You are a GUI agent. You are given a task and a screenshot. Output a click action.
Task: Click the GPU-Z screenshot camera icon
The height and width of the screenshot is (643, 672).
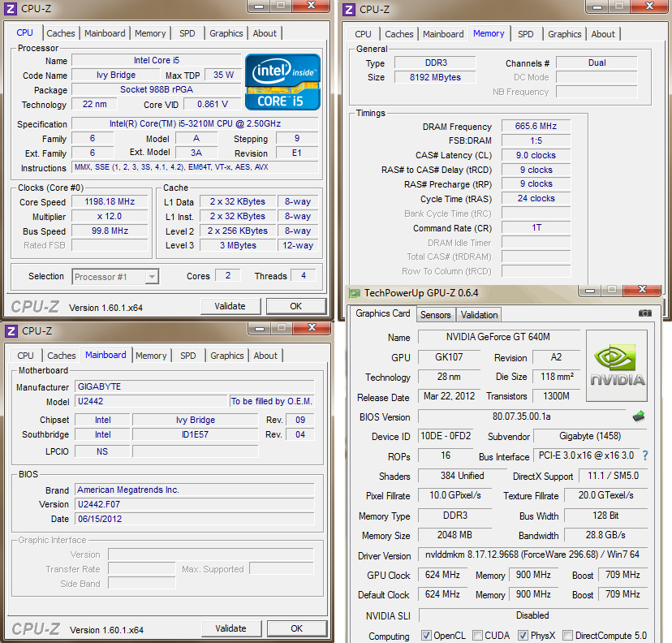point(644,313)
